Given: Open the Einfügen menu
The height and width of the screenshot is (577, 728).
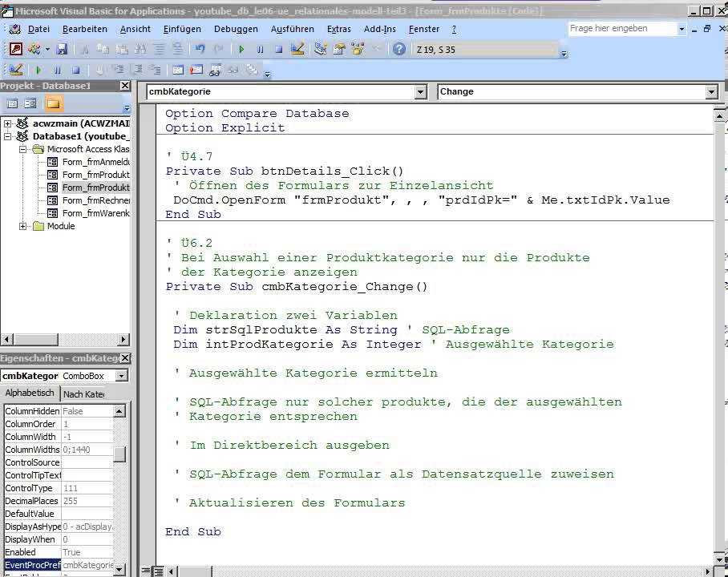Looking at the screenshot, I should coord(182,29).
